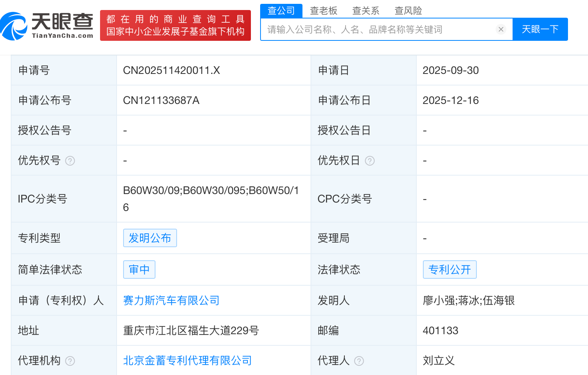Open help tooltip icon beside 优先权日
588x375 pixels.
370,161
